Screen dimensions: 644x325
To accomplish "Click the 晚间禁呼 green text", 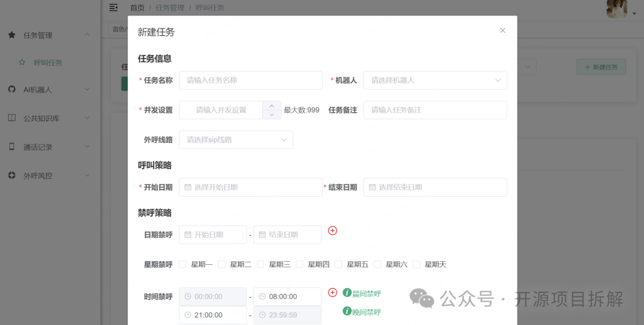I will tap(366, 312).
